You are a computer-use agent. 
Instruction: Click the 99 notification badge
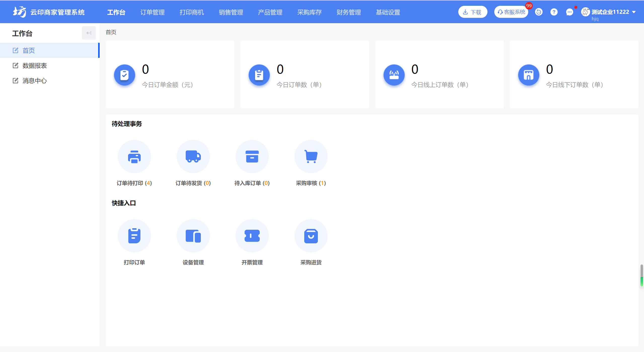point(529,6)
